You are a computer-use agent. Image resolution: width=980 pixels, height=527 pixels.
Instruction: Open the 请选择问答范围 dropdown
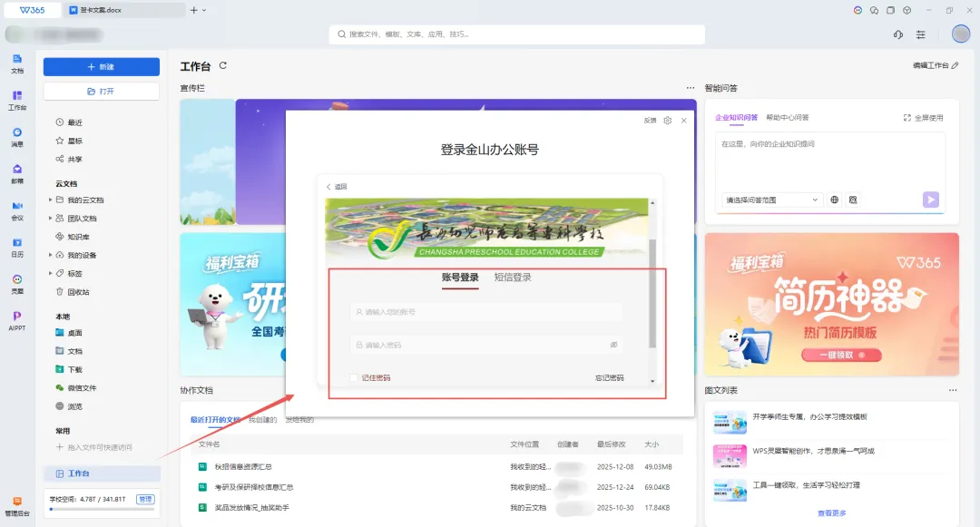tap(772, 200)
